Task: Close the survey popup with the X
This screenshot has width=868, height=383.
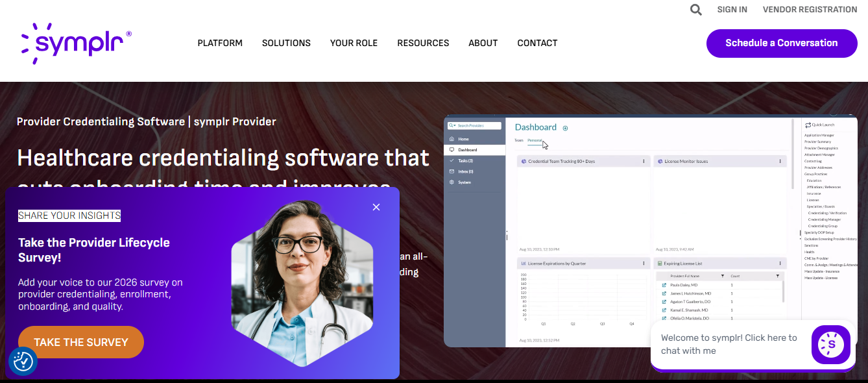Action: [376, 207]
